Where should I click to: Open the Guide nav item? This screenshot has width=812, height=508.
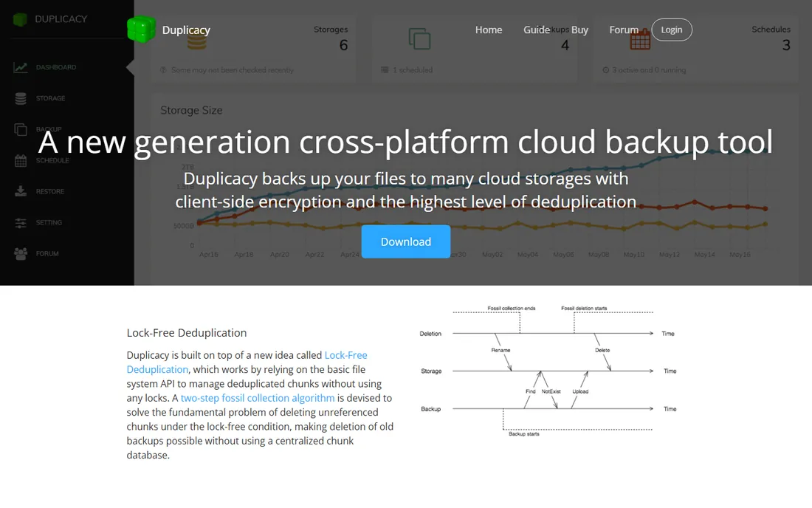click(x=537, y=30)
